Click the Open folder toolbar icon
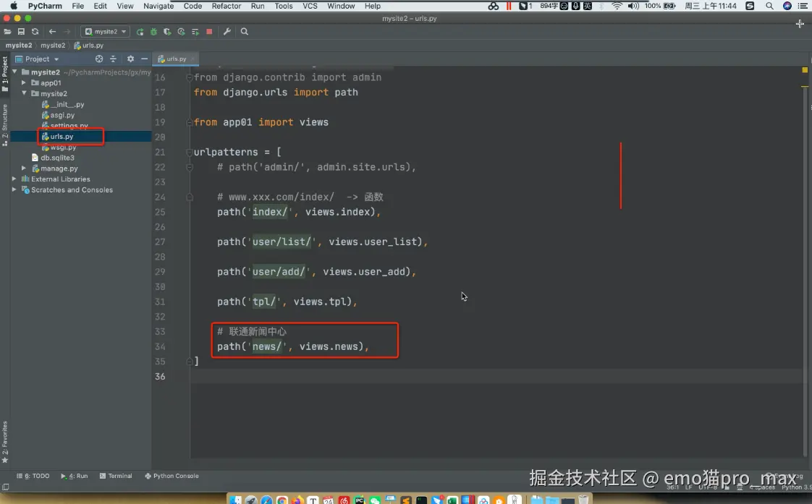The image size is (812, 504). (8, 32)
